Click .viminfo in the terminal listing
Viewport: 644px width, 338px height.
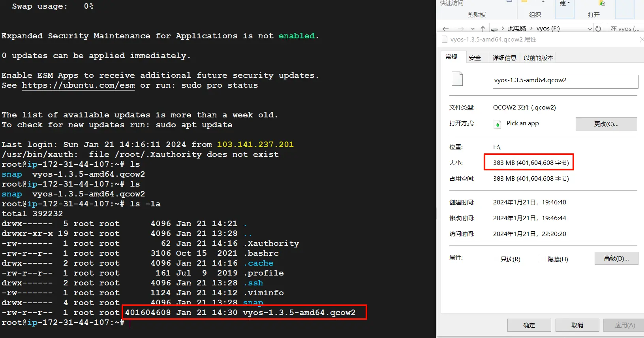[263, 293]
